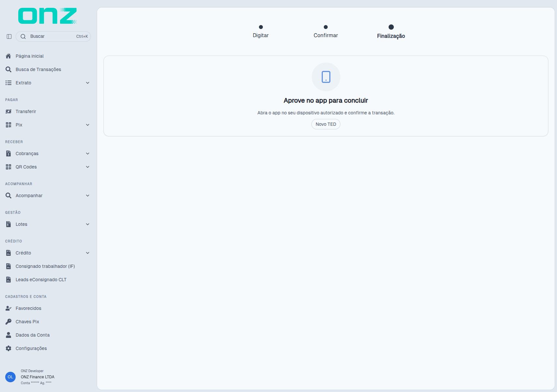557x392 pixels.
Task: Select the Confirmar step
Action: 326,32
